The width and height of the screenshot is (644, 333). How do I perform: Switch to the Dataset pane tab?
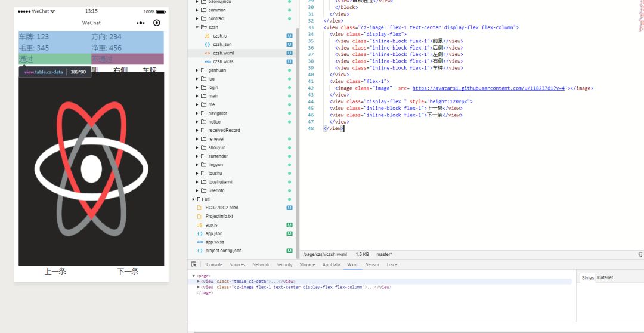(x=605, y=278)
